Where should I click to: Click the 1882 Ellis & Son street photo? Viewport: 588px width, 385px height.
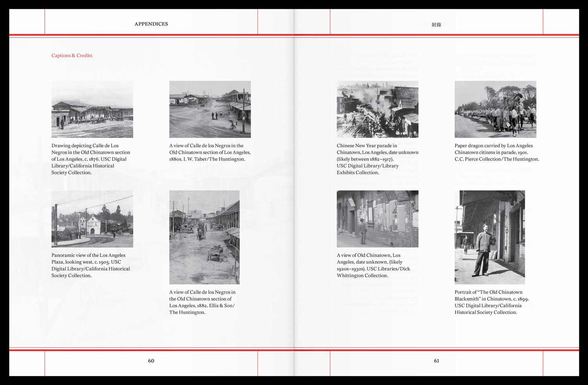204,237
